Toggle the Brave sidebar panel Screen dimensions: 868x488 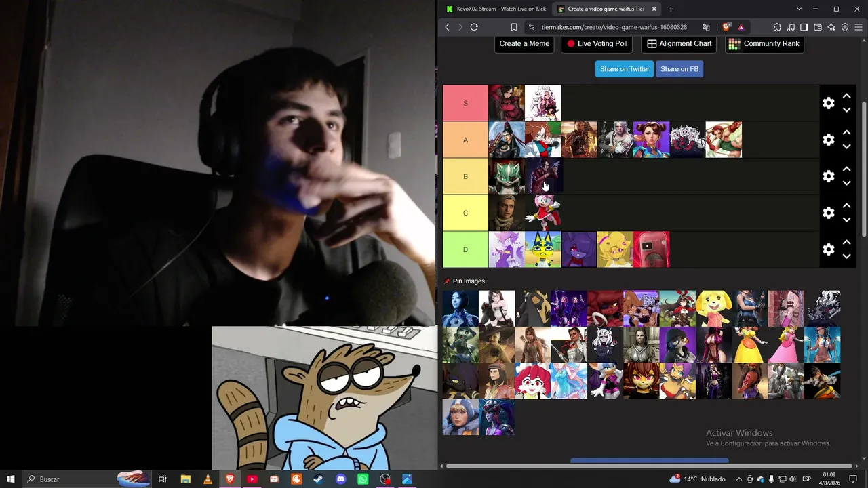[804, 27]
